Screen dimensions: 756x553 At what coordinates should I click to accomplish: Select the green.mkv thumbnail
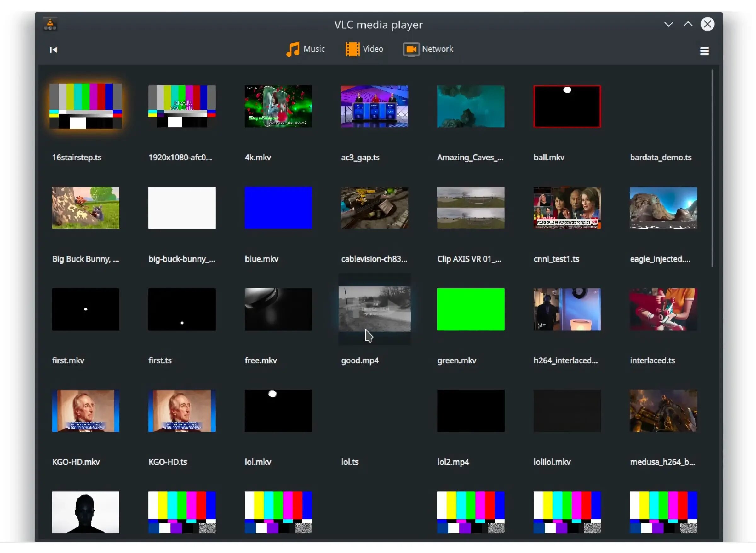[x=471, y=309]
